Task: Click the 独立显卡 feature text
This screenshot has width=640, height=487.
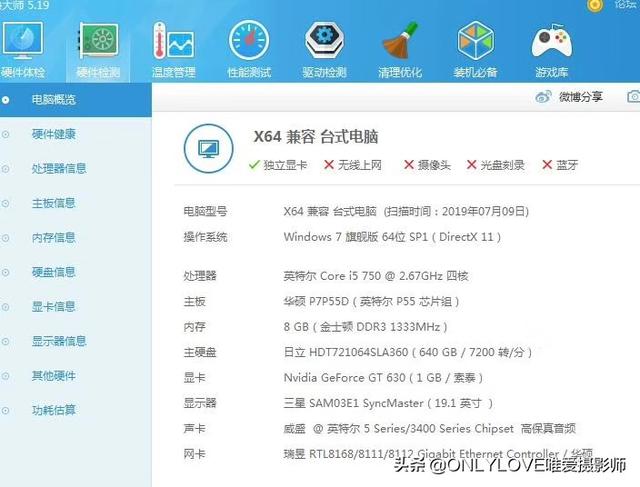Action: 285,165
